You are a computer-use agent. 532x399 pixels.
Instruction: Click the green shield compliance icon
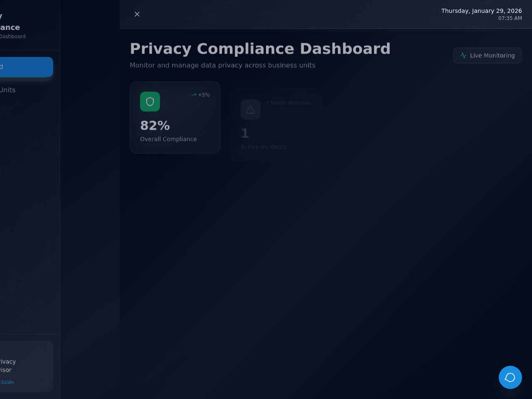pos(150,101)
